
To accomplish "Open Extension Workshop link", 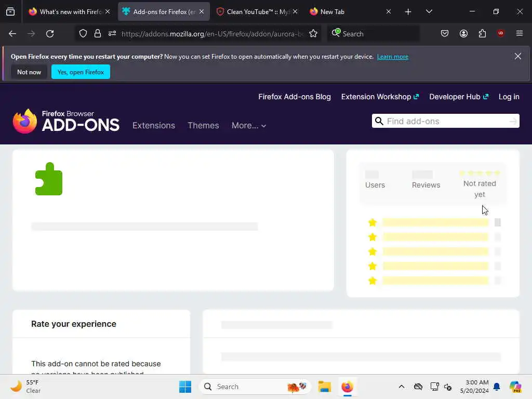I will [x=380, y=97].
